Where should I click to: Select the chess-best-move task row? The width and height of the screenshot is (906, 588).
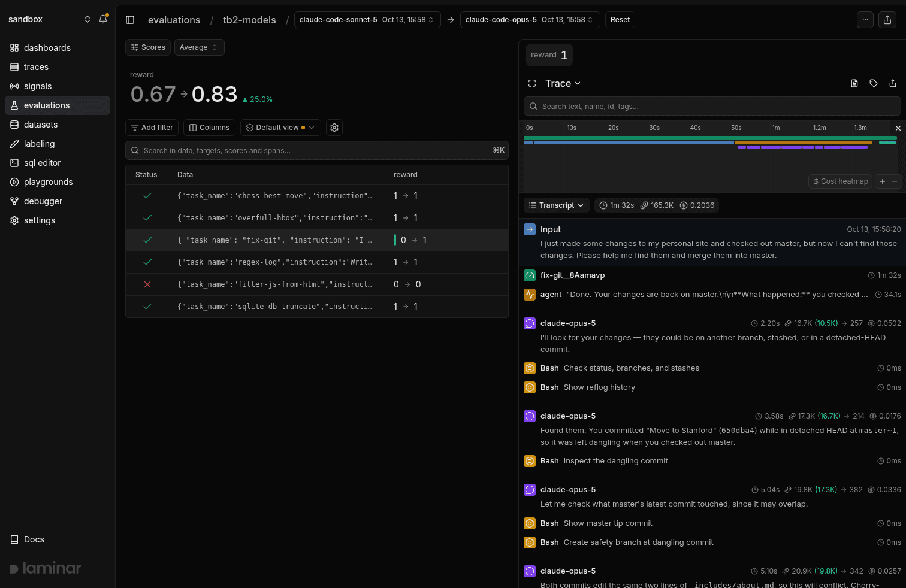pyautogui.click(x=317, y=196)
